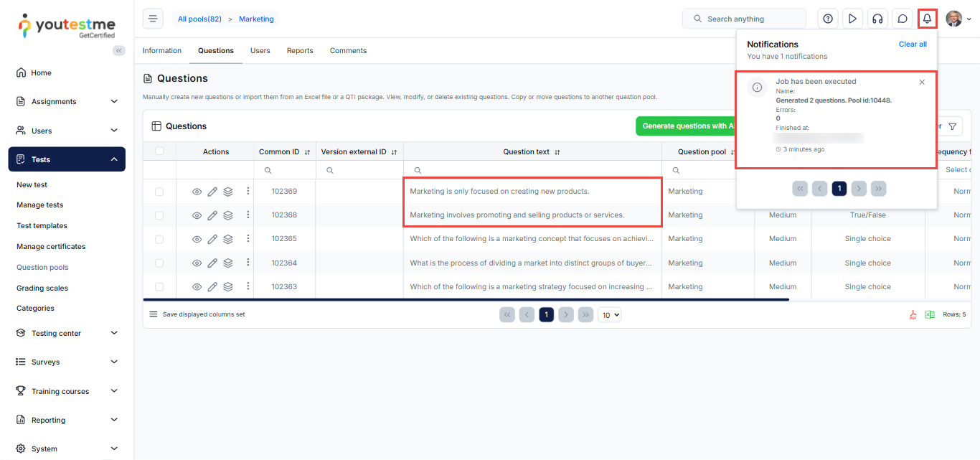The width and height of the screenshot is (980, 460).
Task: Click the layers icon for question 102368
Action: 228,215
